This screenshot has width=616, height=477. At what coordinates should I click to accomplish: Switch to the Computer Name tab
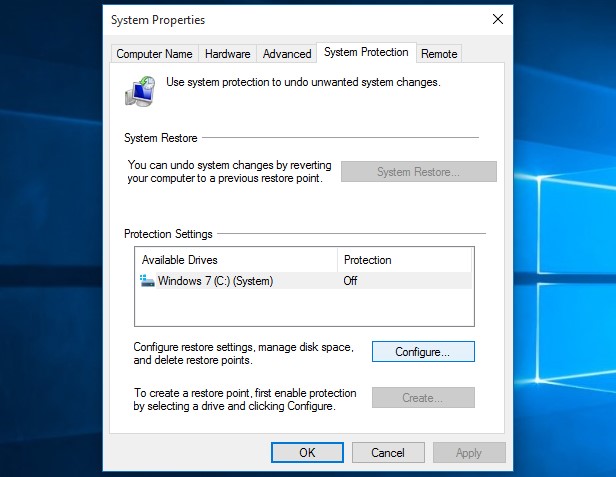coord(154,54)
